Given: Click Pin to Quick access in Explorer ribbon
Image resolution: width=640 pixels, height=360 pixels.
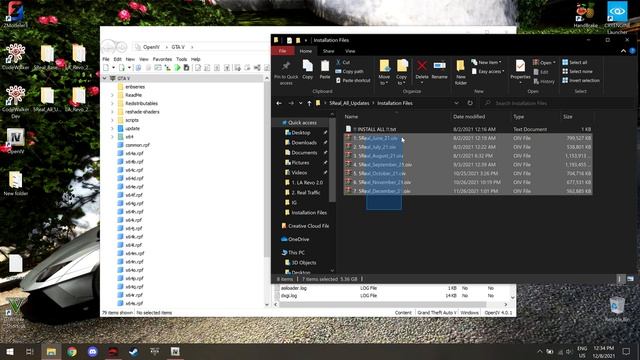Looking at the screenshot, I should [286, 72].
